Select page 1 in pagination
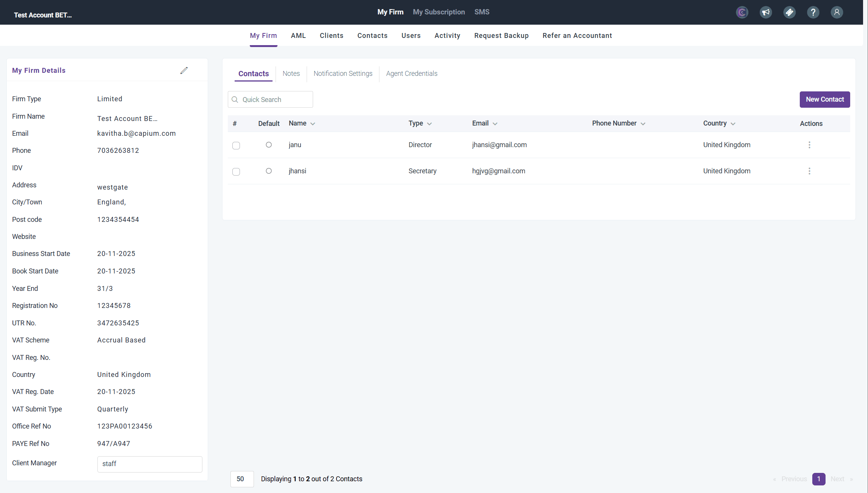This screenshot has height=493, width=868. coord(819,479)
